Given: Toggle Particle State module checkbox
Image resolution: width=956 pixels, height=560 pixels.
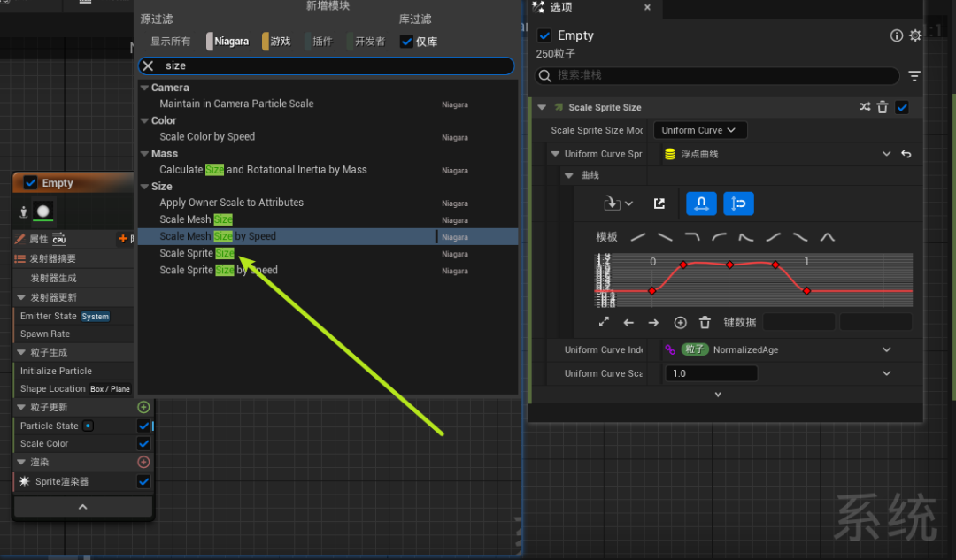Looking at the screenshot, I should (144, 426).
